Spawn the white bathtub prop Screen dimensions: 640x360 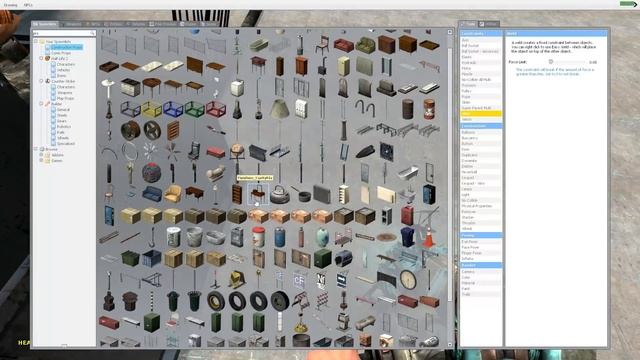[x=408, y=173]
